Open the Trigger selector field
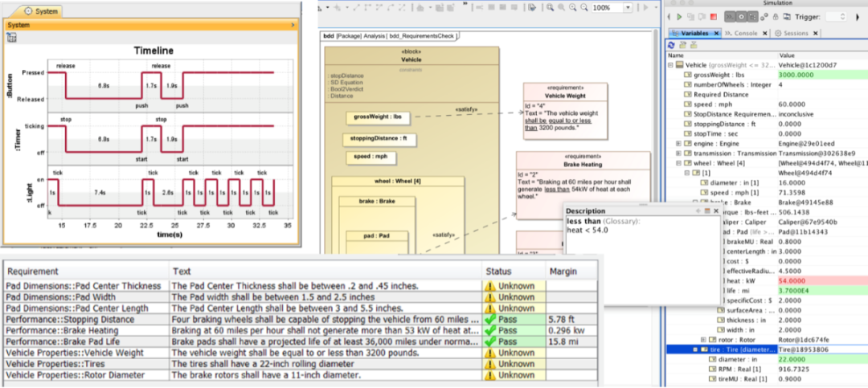The width and height of the screenshot is (868, 388). 836,17
